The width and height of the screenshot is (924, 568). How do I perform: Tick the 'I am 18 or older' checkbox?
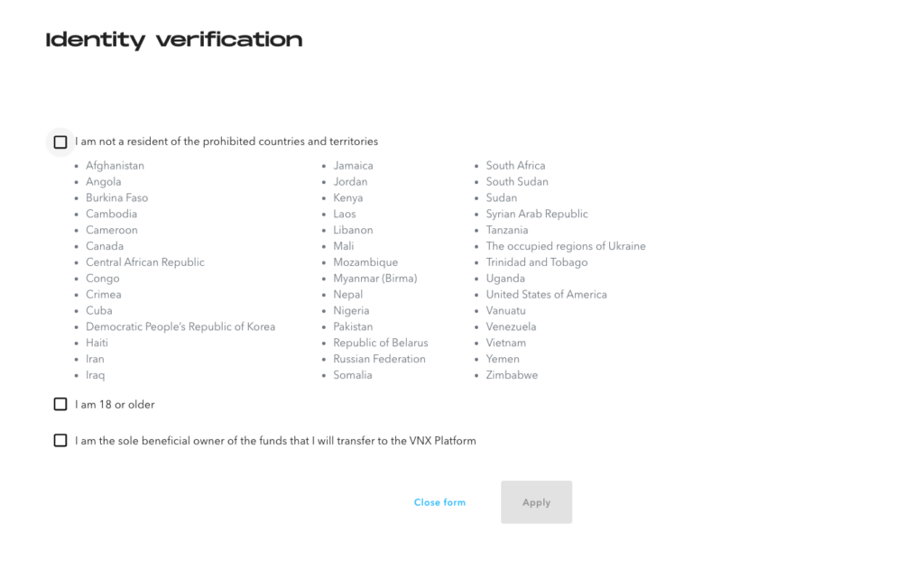60,405
